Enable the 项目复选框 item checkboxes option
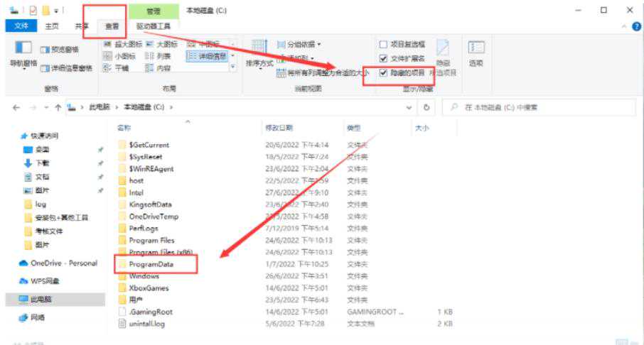This screenshot has height=345, width=644. click(384, 44)
